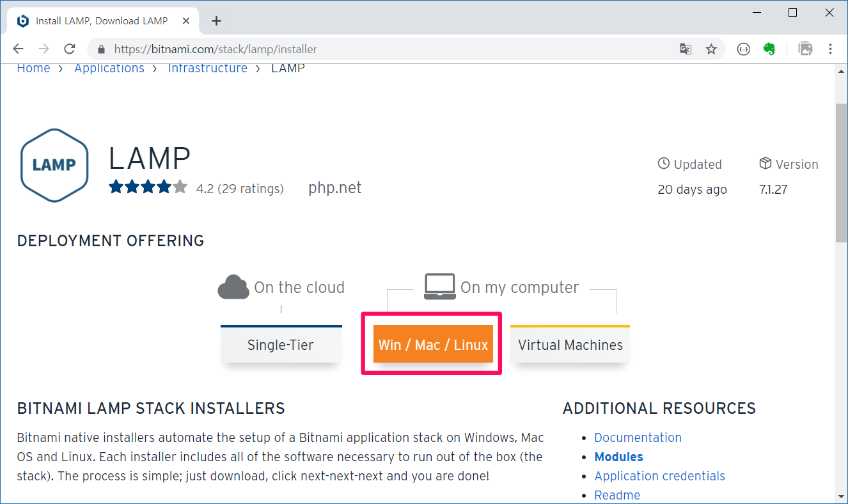
Task: Click the 7.1.27 version number
Action: pyautogui.click(x=773, y=189)
